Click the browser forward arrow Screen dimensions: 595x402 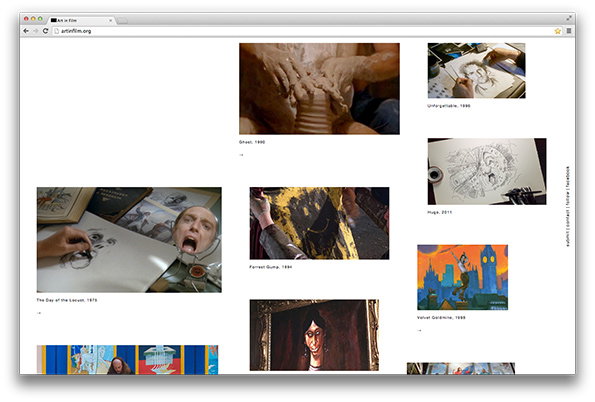(35, 31)
